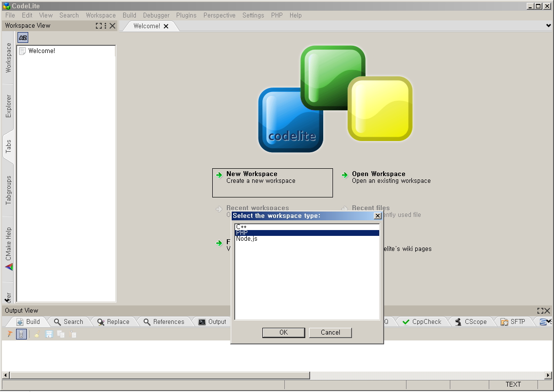Click the green arrow beside Open Workspace

tap(345, 175)
